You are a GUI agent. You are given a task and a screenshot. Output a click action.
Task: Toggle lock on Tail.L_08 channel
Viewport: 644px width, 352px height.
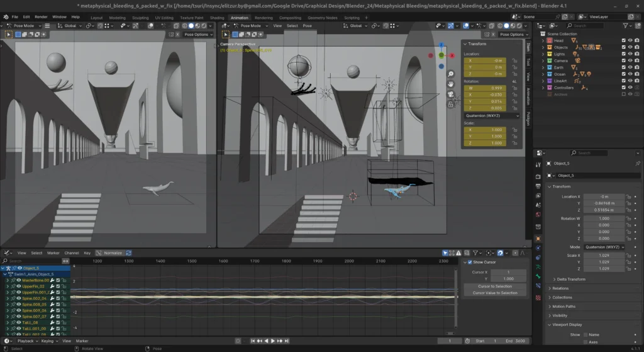pyautogui.click(x=64, y=322)
